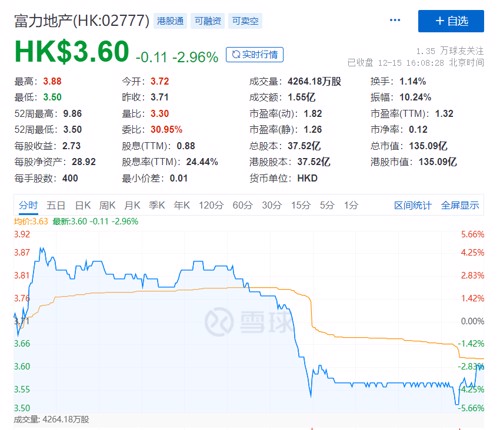The width and height of the screenshot is (500, 430).
Task: Open the 周K chart tab
Action: click(x=107, y=205)
